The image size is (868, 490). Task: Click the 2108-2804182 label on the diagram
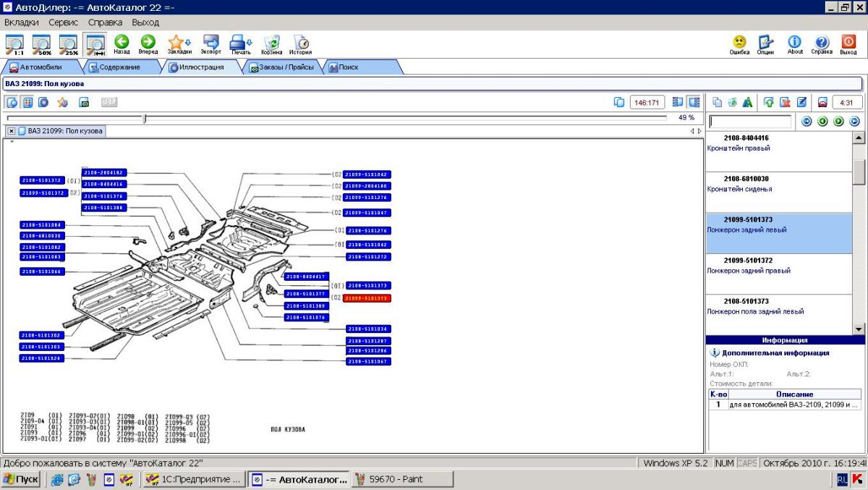[x=105, y=173]
